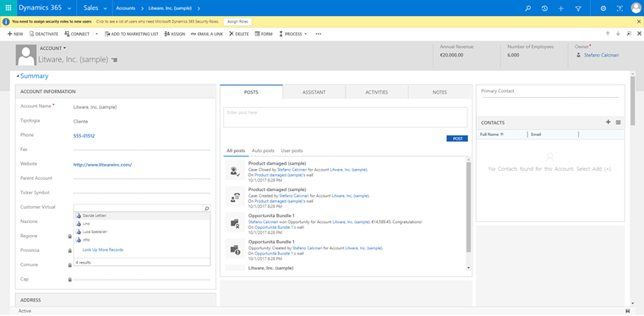644x316 pixels.
Task: Click the Customer Virtual lookup field
Action: point(139,209)
